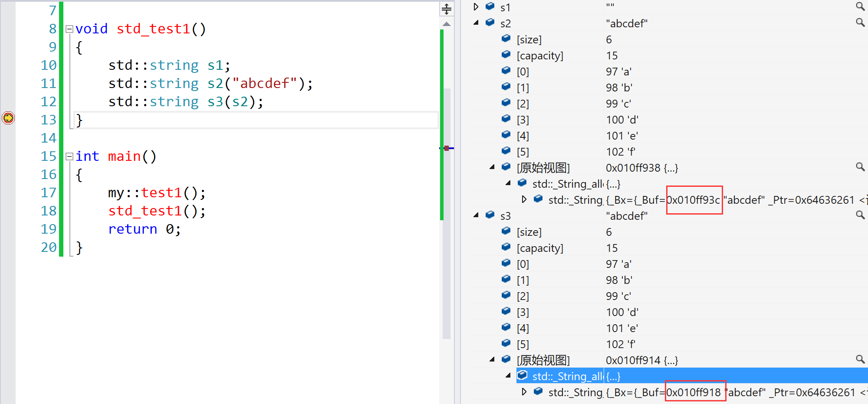Click the variable cube icon for s2
Screen dimensions: 868x404
tap(490, 23)
